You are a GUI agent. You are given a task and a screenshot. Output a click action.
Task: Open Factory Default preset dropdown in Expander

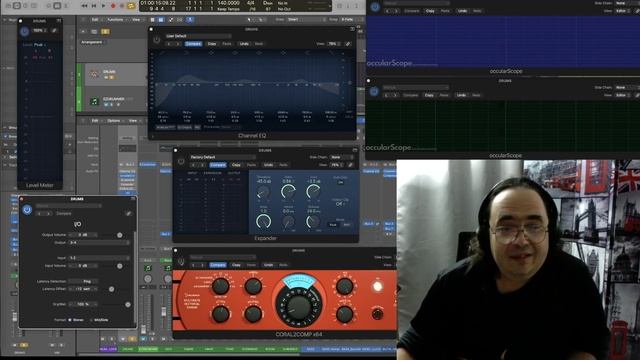point(222,157)
